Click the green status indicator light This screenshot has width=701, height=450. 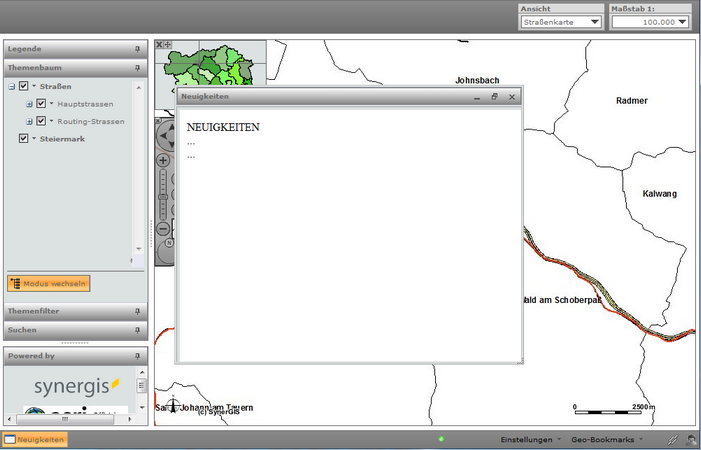pyautogui.click(x=441, y=439)
